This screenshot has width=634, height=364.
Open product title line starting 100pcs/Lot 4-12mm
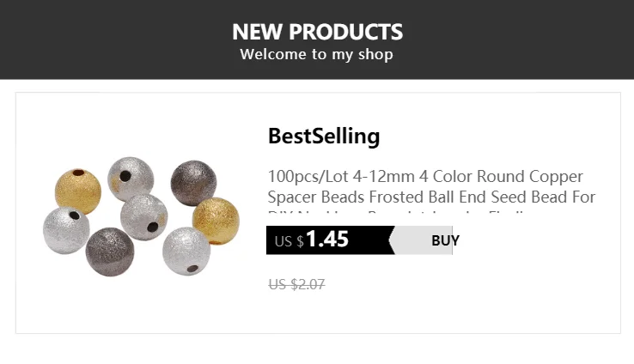pos(425,177)
